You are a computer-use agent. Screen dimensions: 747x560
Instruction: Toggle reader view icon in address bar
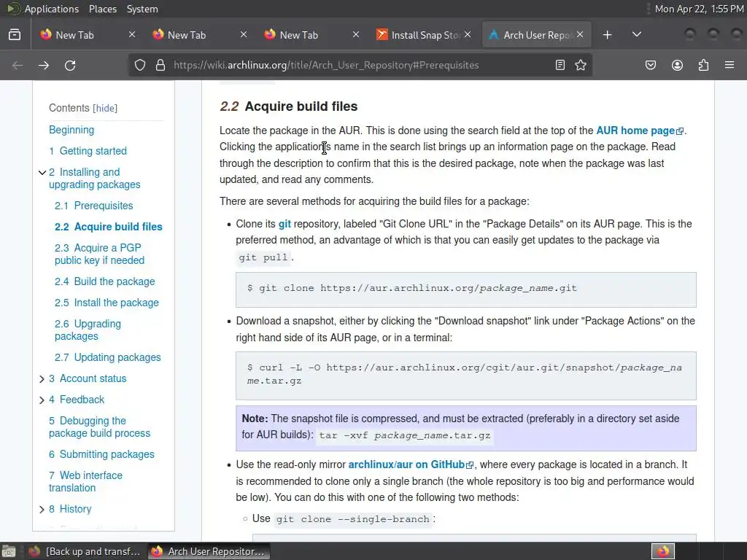[x=560, y=65]
